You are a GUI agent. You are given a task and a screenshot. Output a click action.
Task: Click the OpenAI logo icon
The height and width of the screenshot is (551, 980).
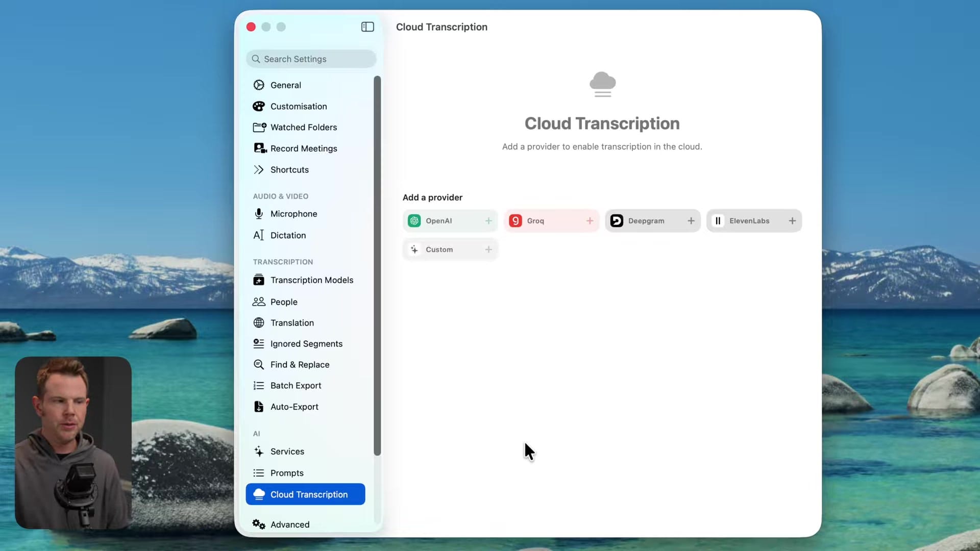pyautogui.click(x=414, y=221)
